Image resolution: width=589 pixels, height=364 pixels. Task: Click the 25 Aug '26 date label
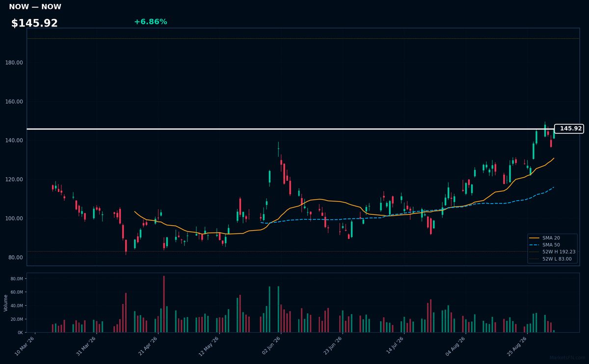516,346
